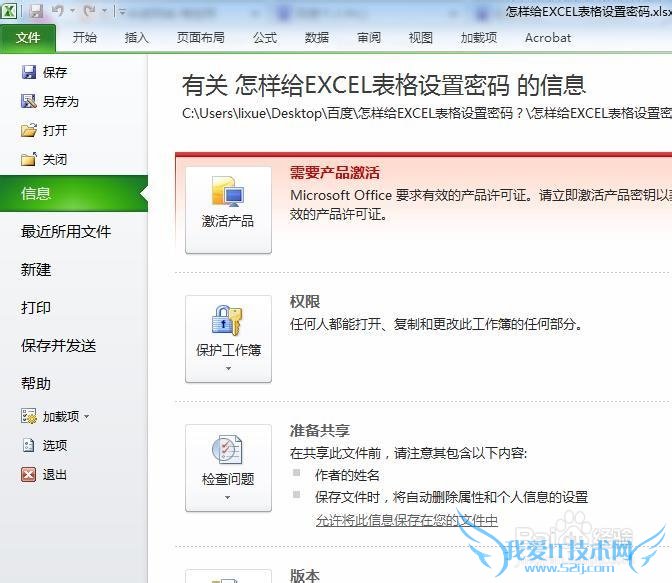Click the quick access Save icon
This screenshot has height=583, width=672.
click(x=36, y=11)
